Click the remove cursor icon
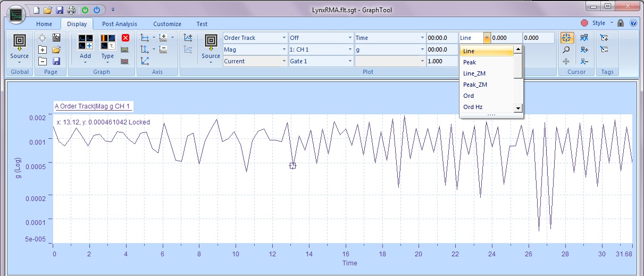 coord(584,61)
